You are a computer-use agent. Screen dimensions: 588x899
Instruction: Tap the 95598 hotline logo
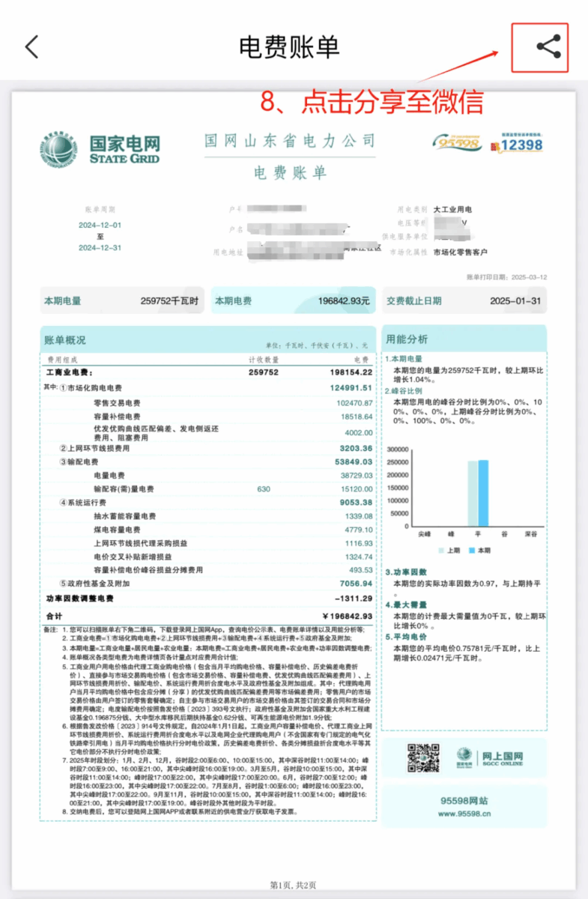point(456,142)
